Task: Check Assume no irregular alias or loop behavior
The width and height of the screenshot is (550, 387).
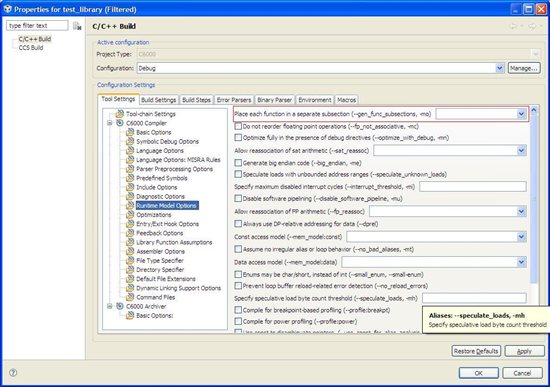Action: [238, 249]
